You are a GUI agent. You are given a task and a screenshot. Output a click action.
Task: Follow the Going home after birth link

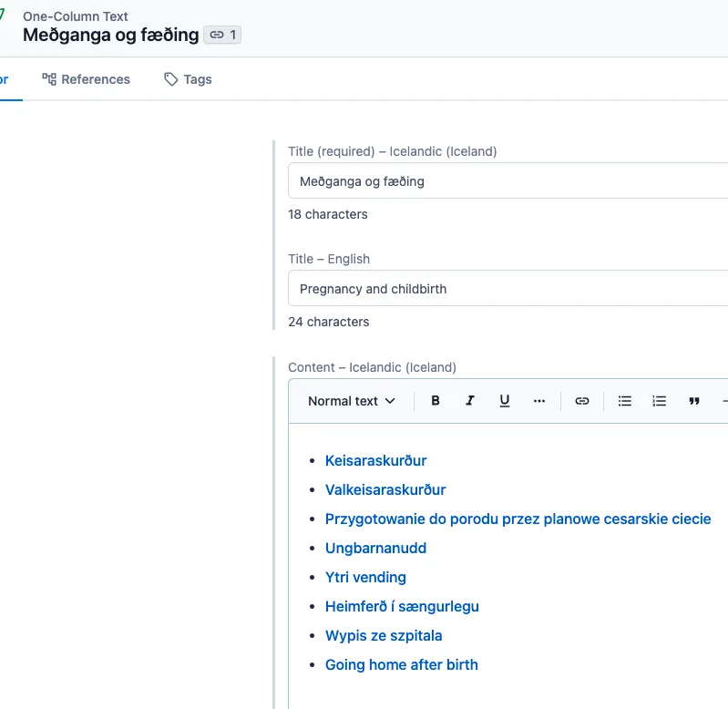pyautogui.click(x=401, y=664)
